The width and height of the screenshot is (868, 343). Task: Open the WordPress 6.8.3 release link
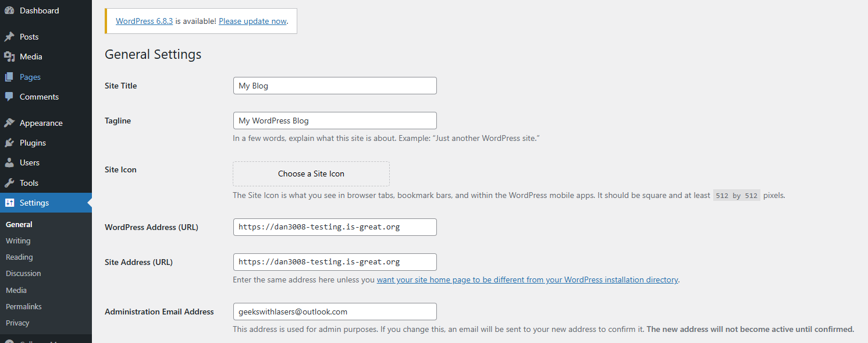click(144, 21)
